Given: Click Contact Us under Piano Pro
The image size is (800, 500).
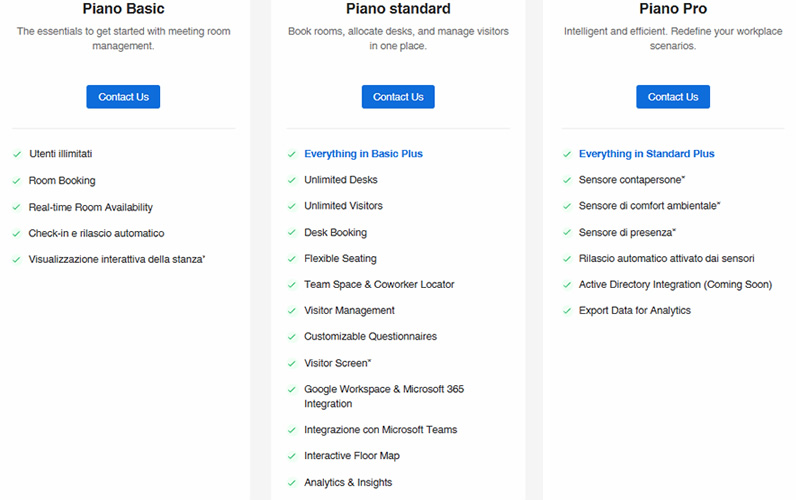Looking at the screenshot, I should click(672, 97).
